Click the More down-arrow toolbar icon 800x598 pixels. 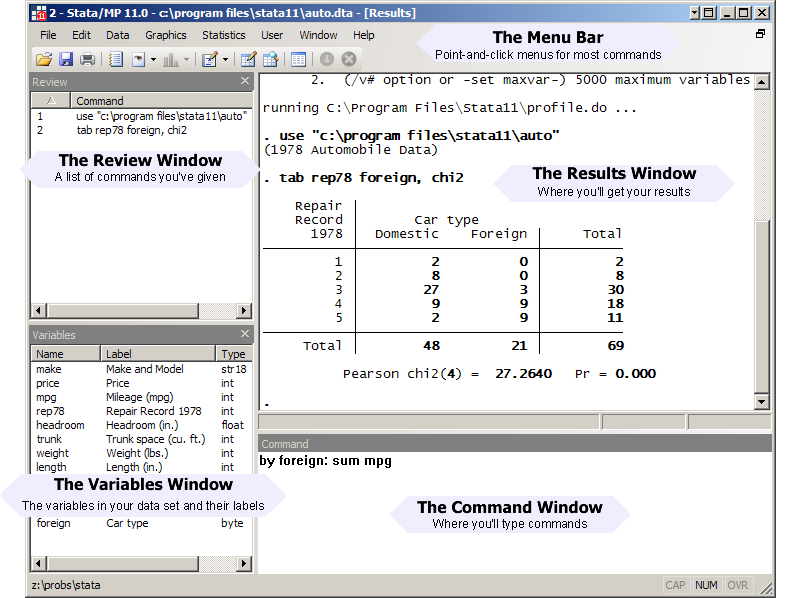[327, 59]
